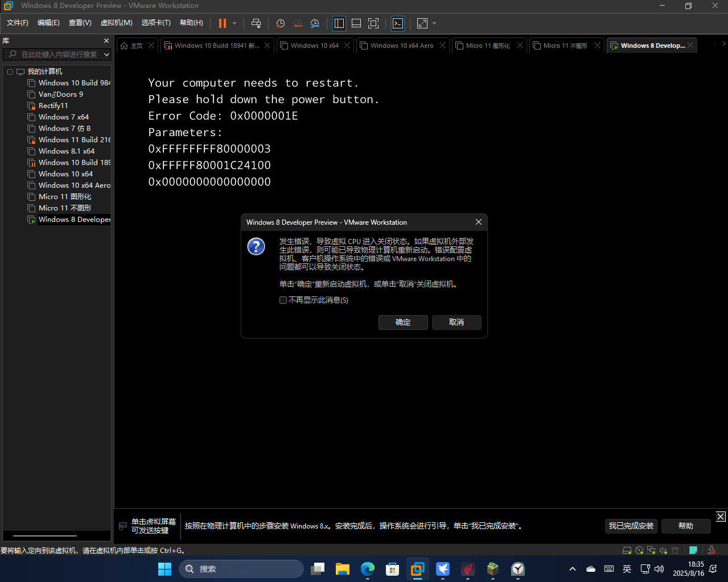This screenshot has height=582, width=728.
Task: Close the Windows 10 x64 Aero tab
Action: (442, 46)
